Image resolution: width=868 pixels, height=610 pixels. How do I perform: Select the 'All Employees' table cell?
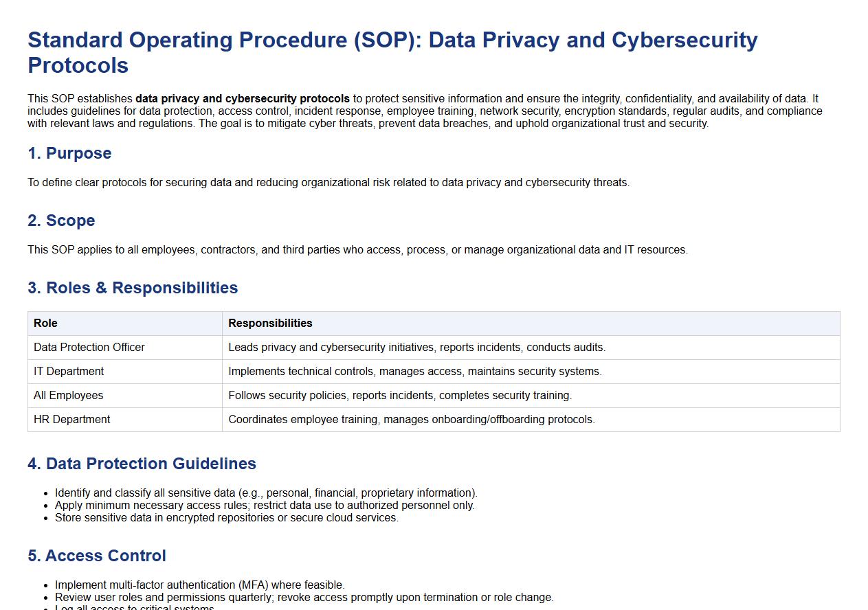pos(69,396)
